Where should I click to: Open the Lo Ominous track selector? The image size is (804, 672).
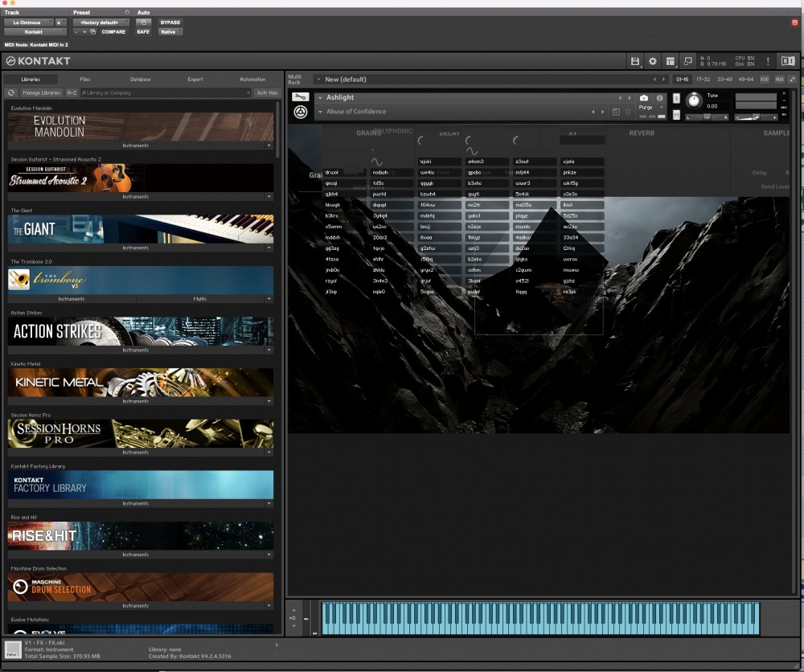(28, 23)
